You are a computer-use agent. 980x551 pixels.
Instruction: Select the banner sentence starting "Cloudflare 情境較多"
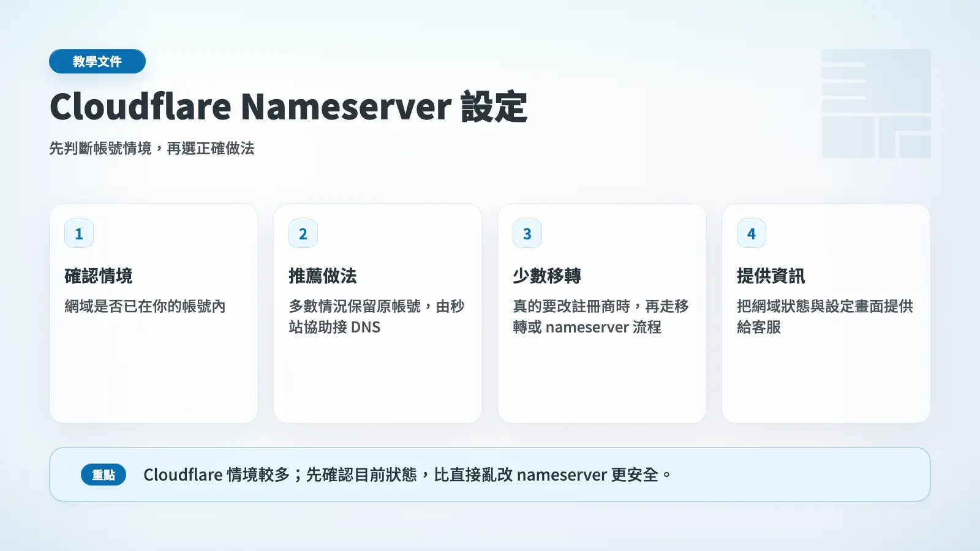407,475
